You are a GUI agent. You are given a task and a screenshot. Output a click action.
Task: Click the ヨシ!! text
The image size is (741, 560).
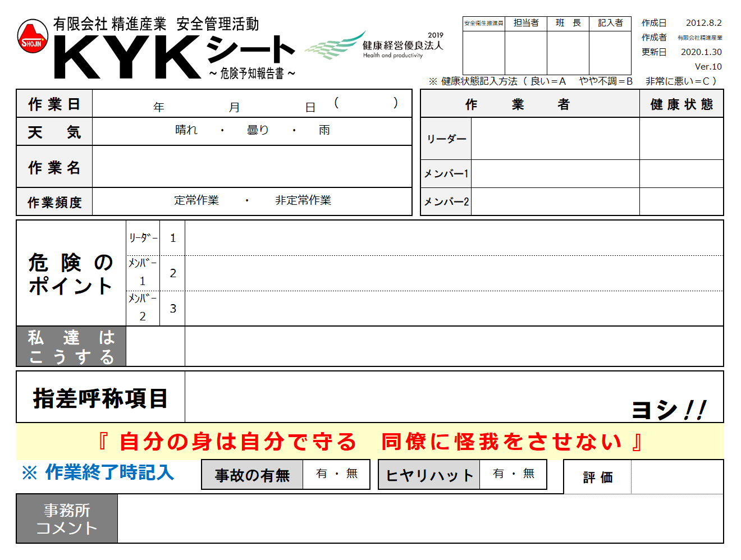(670, 409)
